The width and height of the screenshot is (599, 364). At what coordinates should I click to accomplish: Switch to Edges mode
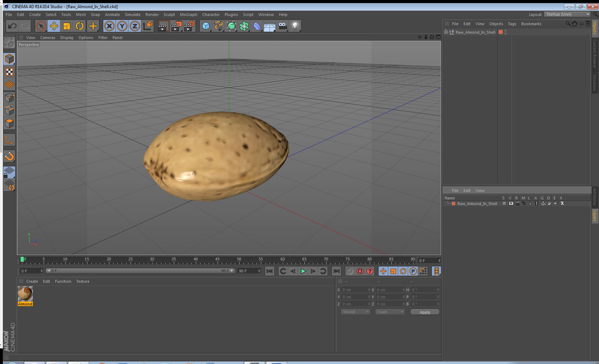click(9, 111)
